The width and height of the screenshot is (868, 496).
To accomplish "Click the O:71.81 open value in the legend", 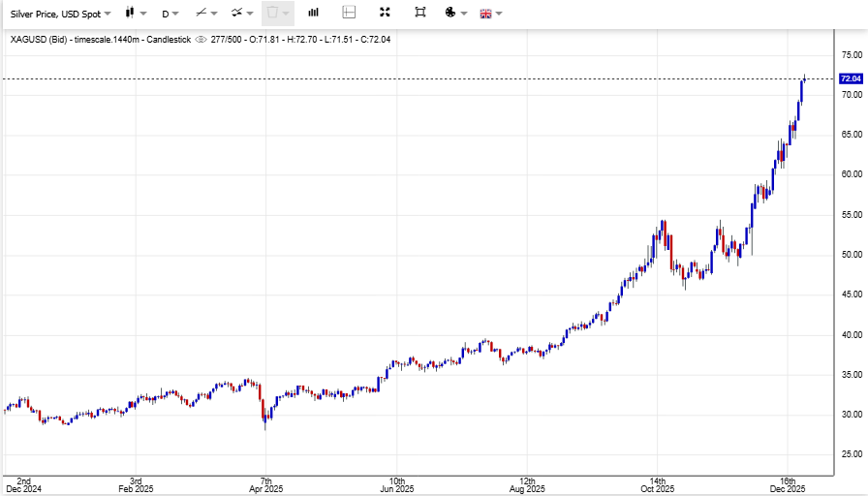I will click(264, 40).
